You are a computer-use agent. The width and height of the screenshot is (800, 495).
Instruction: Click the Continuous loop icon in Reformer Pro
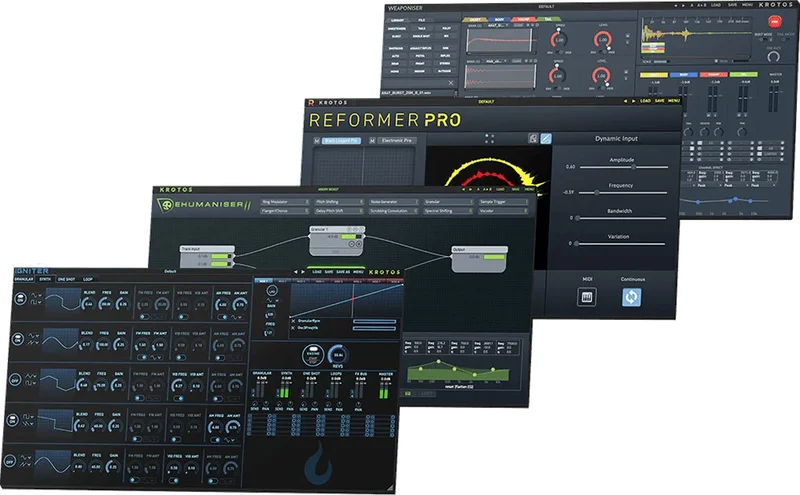tap(631, 297)
